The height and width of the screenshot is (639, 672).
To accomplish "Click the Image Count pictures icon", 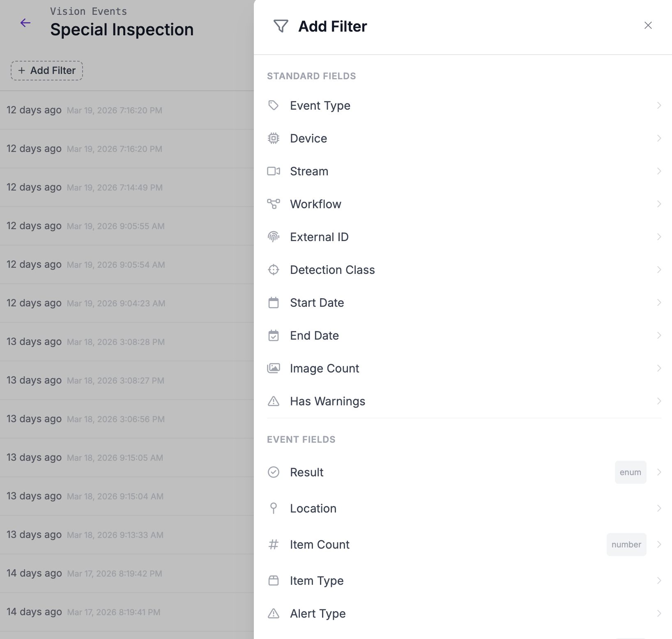I will (x=274, y=368).
